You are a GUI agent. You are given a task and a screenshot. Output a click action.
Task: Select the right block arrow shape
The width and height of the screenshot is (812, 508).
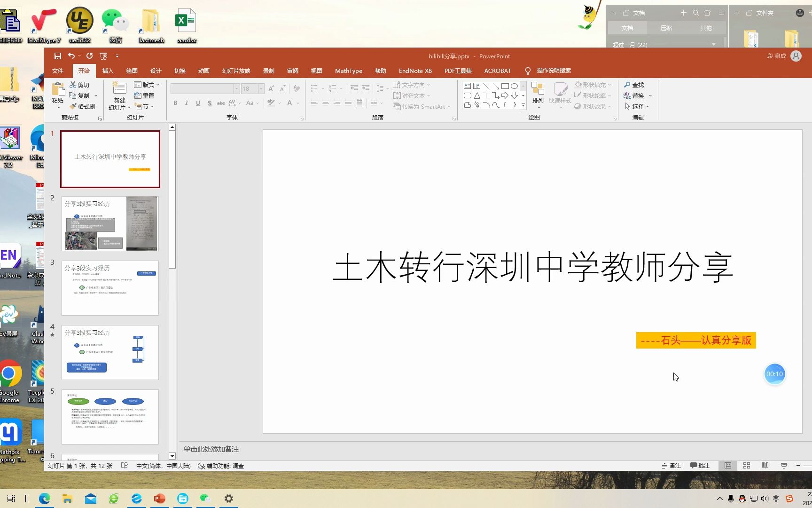505,95
